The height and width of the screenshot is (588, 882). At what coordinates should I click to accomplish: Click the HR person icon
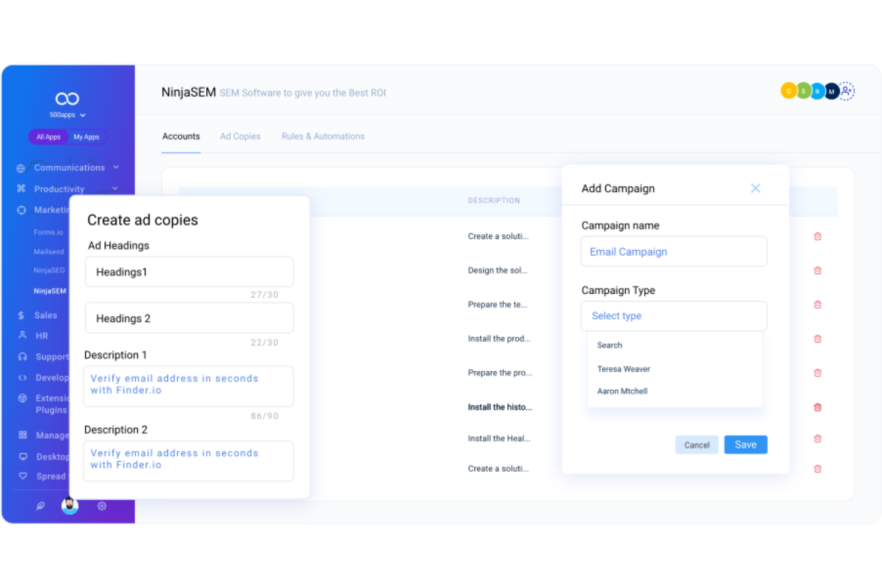click(x=23, y=335)
